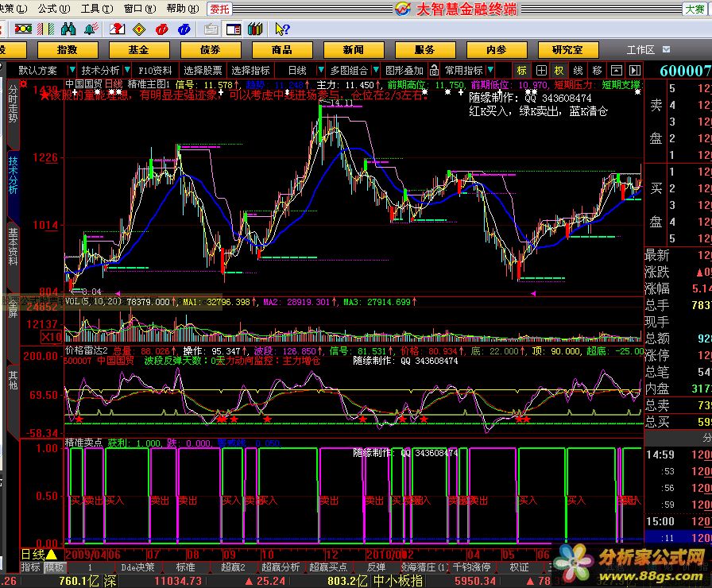Open the books library icon

click(255, 29)
